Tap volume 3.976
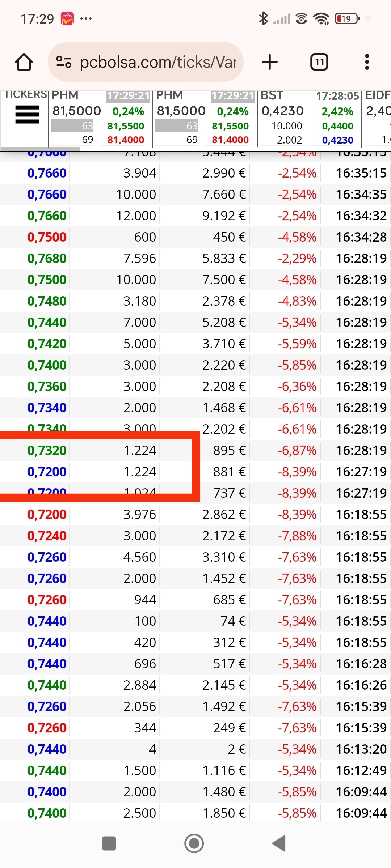The width and height of the screenshot is (391, 868). point(140,515)
